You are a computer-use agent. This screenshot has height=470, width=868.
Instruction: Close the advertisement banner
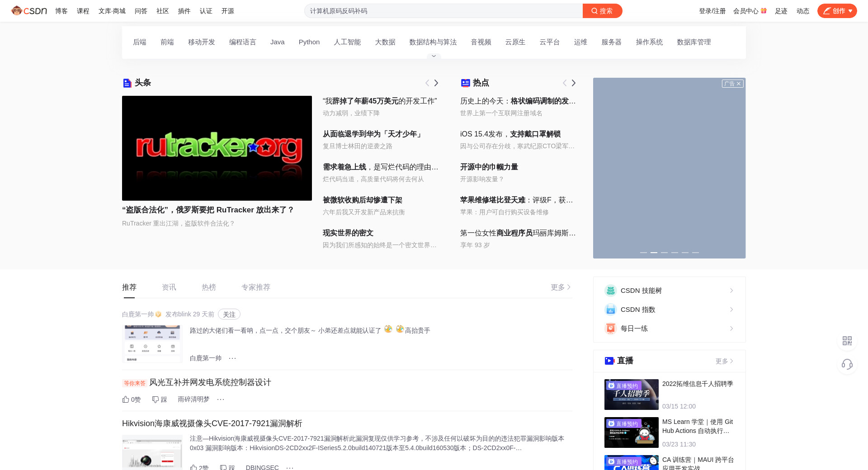(739, 84)
